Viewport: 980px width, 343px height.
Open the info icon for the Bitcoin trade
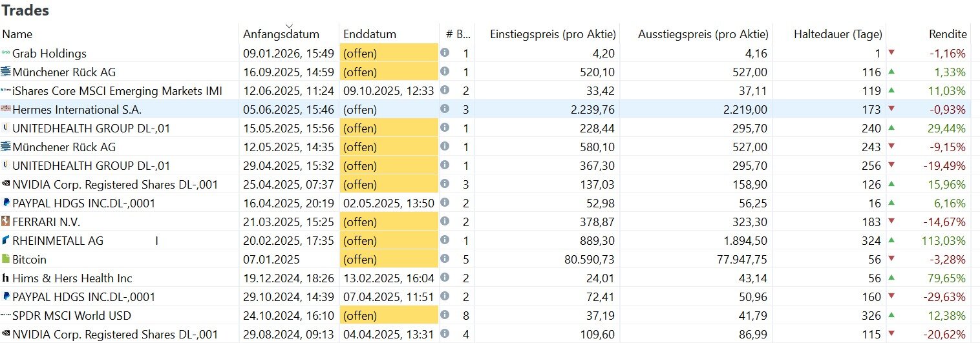445,259
